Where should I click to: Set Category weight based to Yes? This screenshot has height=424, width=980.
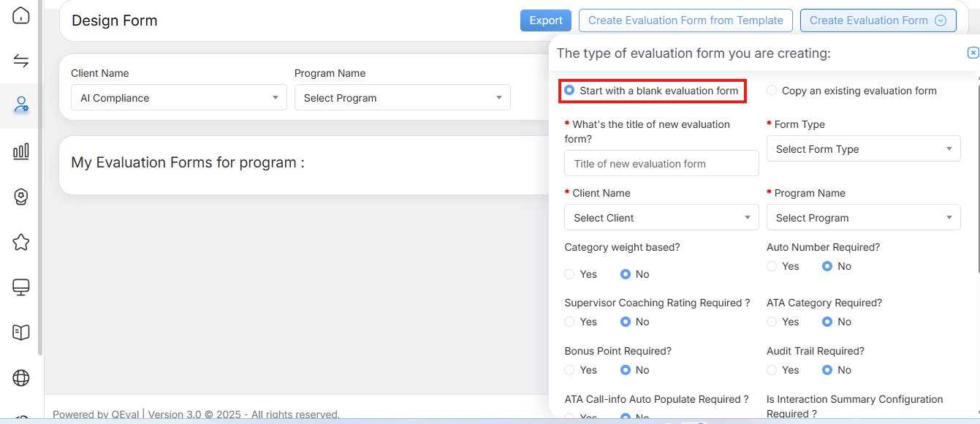(570, 274)
